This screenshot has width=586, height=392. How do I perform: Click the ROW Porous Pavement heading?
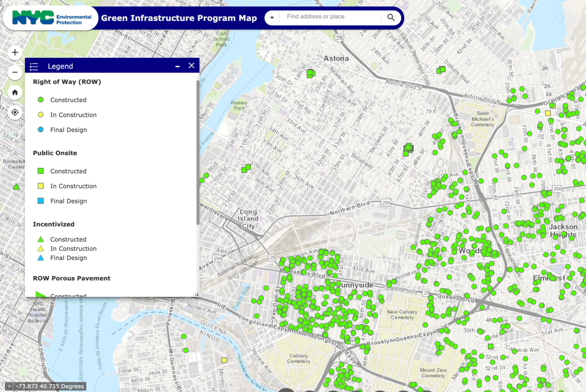tap(72, 278)
